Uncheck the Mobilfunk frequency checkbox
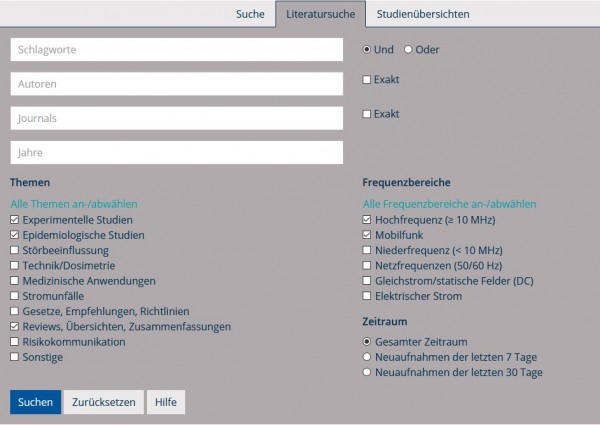The height and width of the screenshot is (425, 600). 367,235
